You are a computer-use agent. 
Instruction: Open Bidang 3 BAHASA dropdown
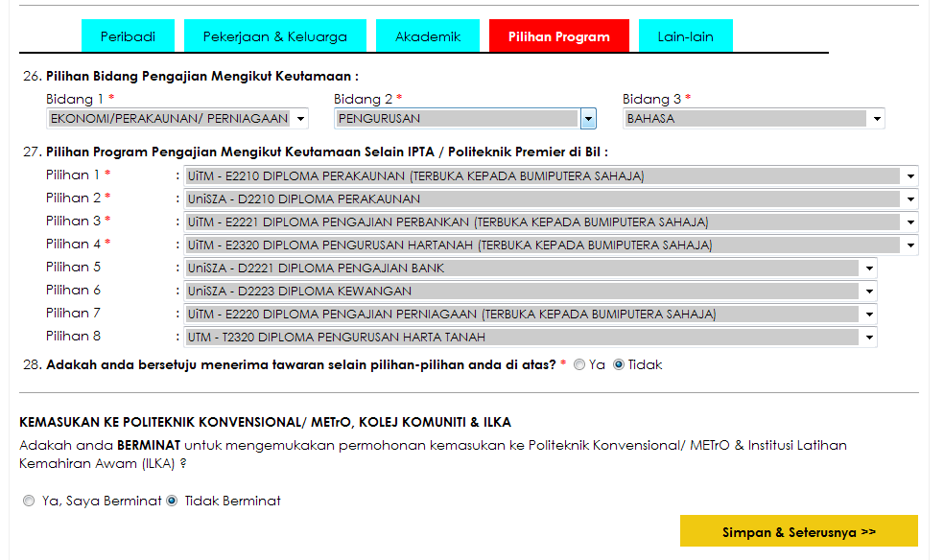point(754,119)
